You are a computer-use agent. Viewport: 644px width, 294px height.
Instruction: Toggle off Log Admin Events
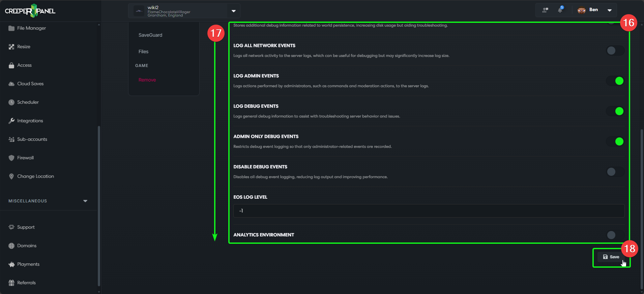click(615, 81)
